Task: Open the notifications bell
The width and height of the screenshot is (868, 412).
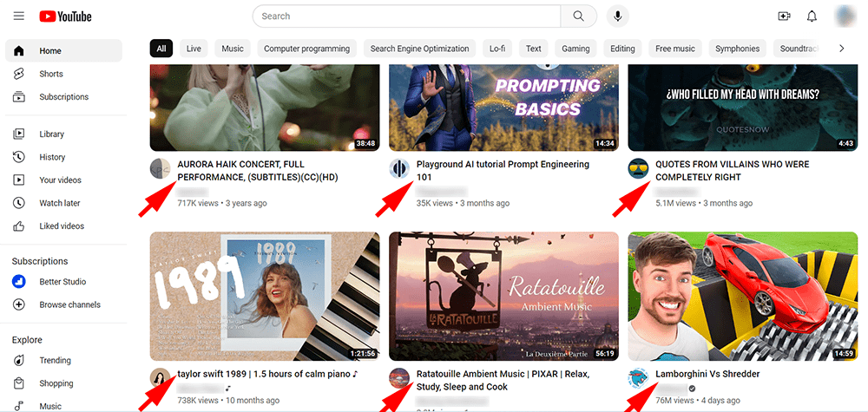Action: [812, 16]
